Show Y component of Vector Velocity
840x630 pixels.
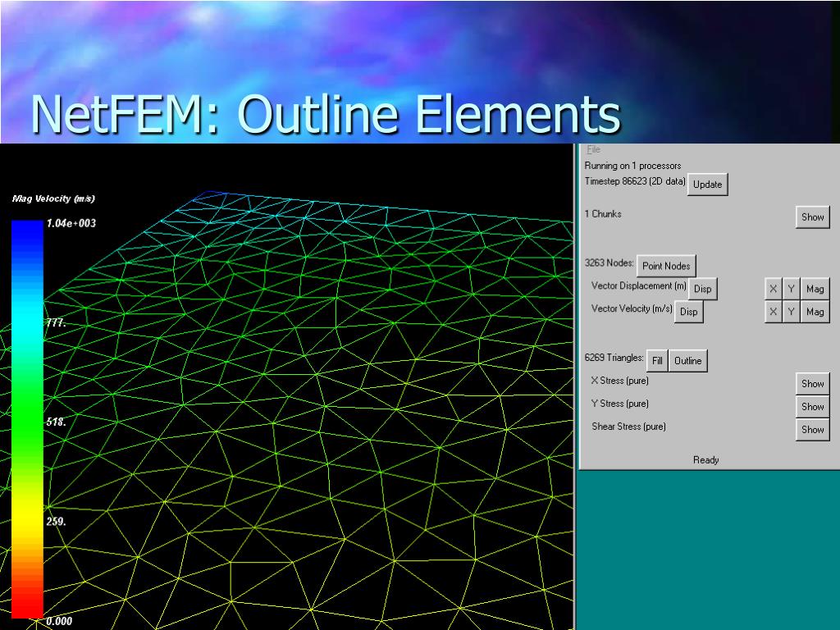pos(791,311)
